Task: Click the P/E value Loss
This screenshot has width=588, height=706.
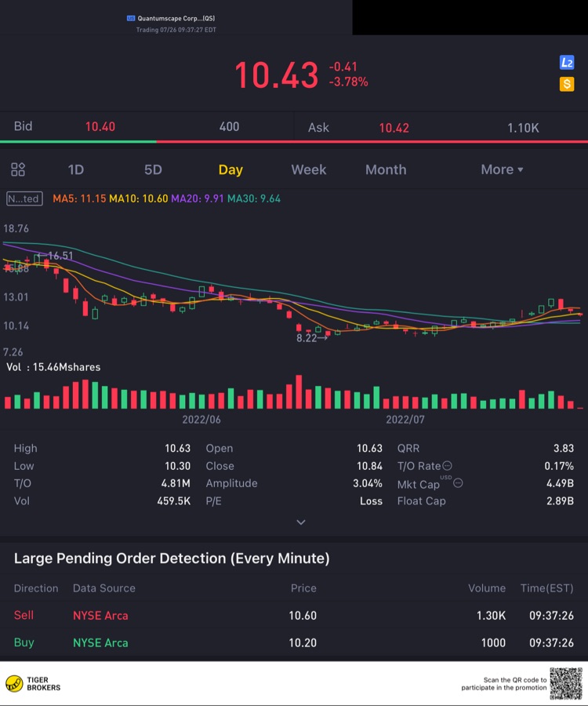Action: pyautogui.click(x=371, y=501)
